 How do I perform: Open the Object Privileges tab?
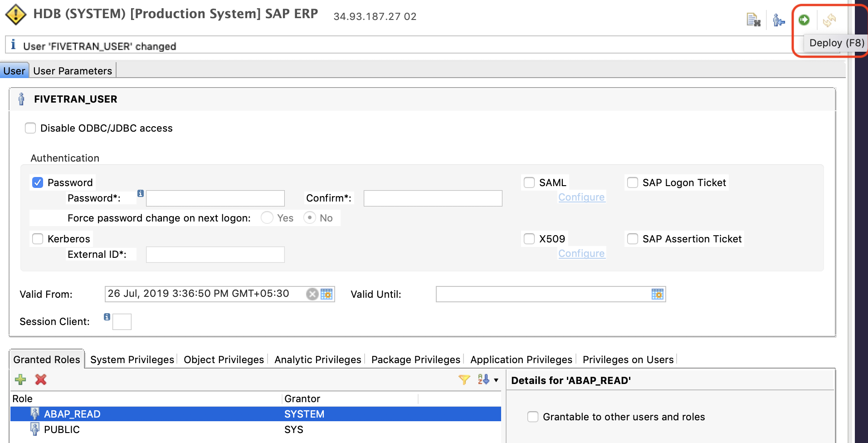click(224, 359)
